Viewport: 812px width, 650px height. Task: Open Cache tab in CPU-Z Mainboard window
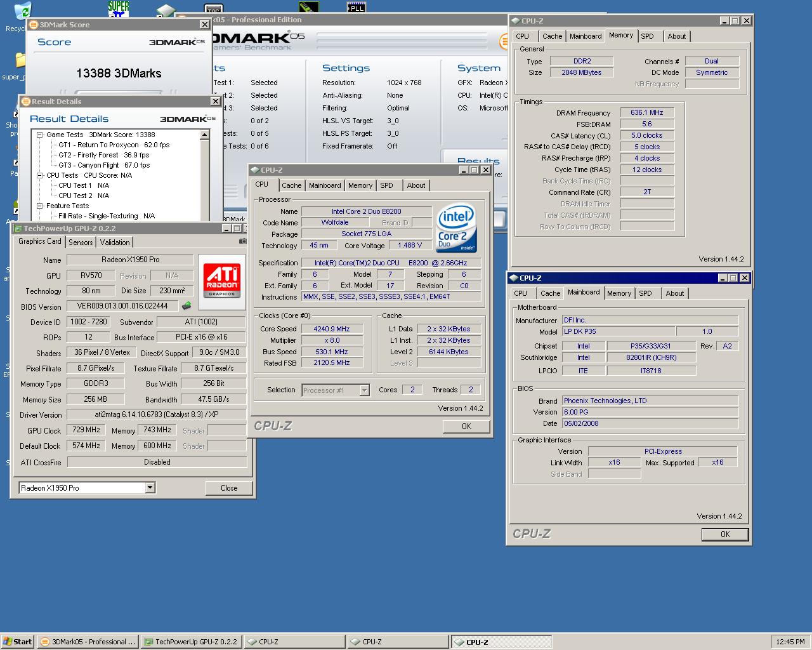coord(550,293)
